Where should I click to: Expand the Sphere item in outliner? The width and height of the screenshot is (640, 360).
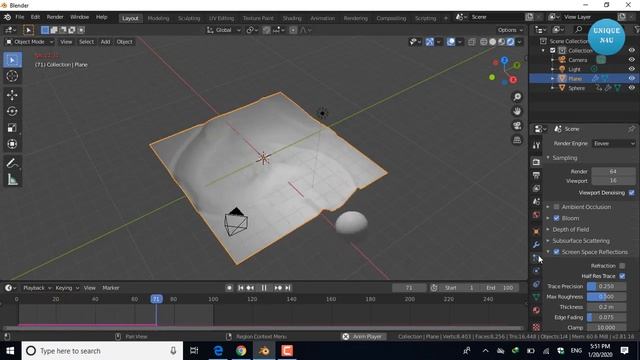coord(553,88)
